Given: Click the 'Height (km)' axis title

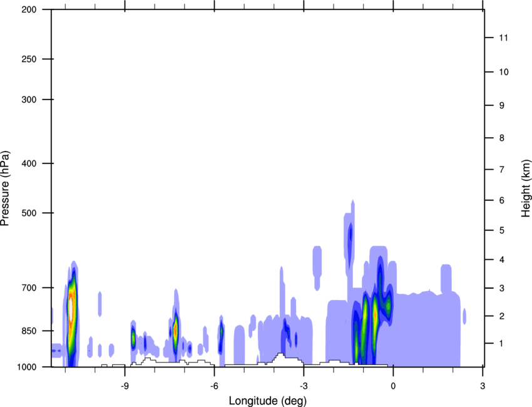Looking at the screenshot, I should click(526, 188).
